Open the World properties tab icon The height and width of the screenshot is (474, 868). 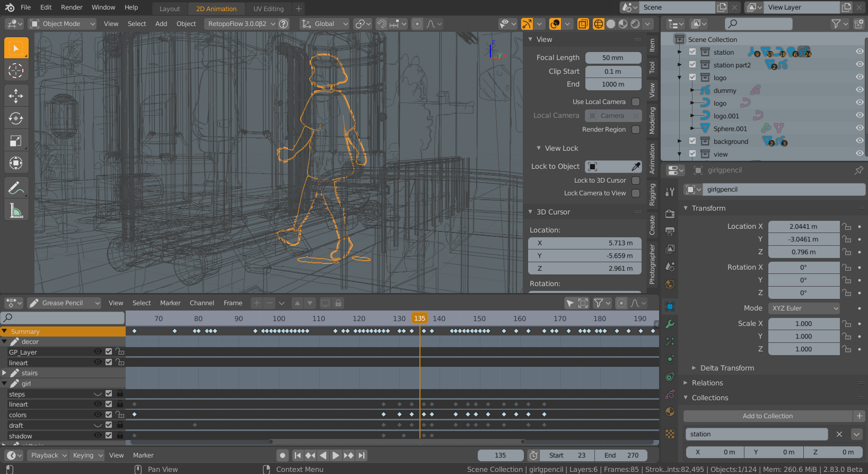[670, 284]
